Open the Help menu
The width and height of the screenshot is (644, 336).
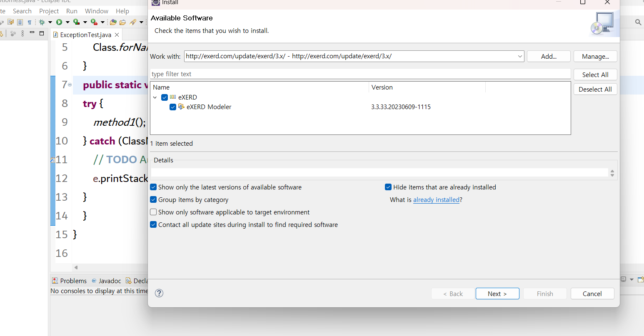coord(122,11)
